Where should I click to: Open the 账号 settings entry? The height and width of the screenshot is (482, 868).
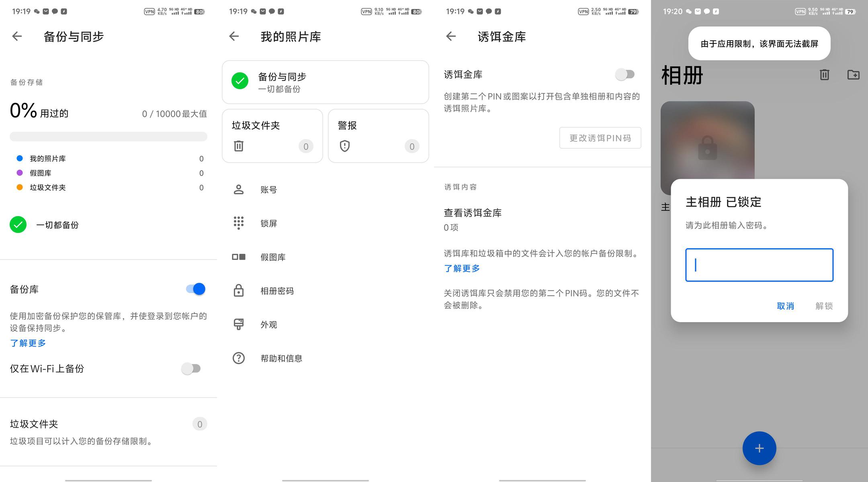(x=268, y=190)
